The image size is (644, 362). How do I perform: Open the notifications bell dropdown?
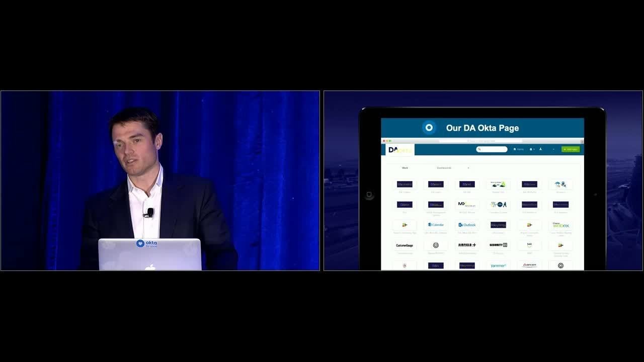(531, 149)
